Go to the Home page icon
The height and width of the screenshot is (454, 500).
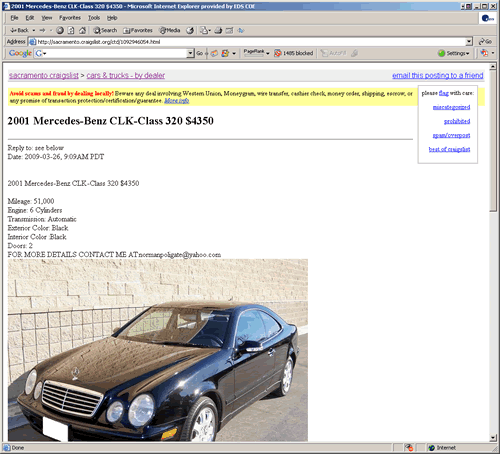coord(82,30)
